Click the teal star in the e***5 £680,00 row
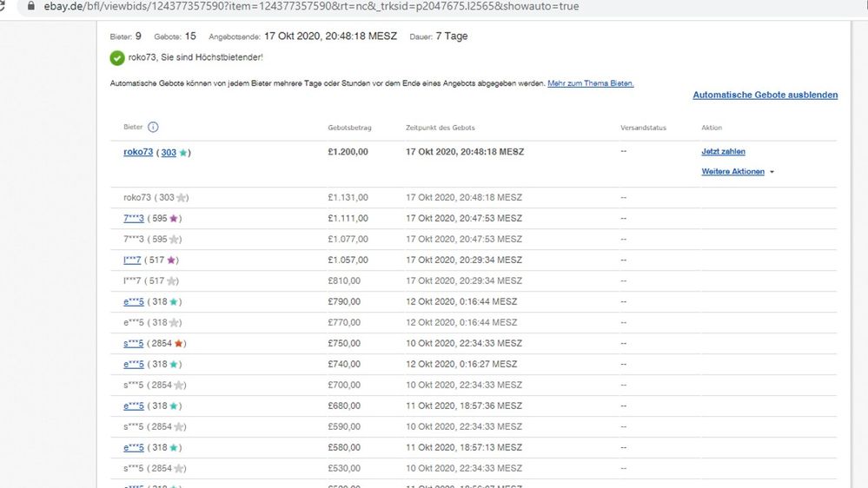The height and width of the screenshot is (488, 868). (174, 406)
